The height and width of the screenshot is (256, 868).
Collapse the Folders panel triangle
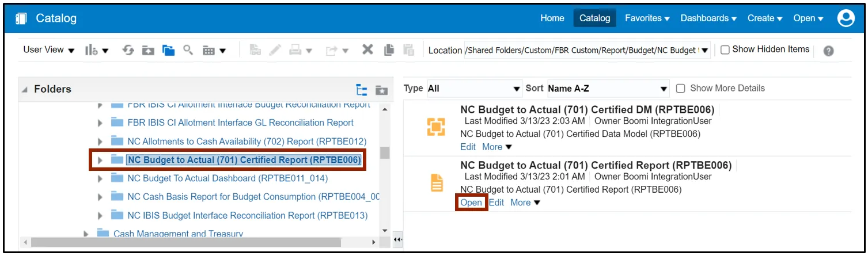(25, 90)
